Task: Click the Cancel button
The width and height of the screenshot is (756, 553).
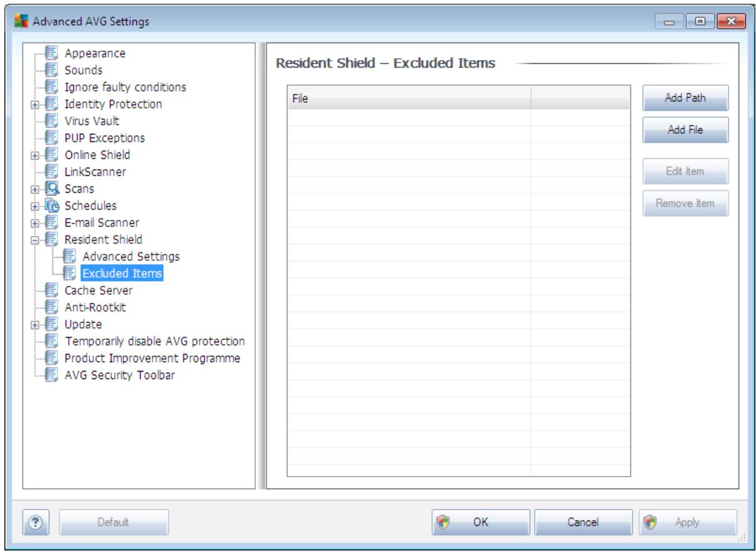Action: click(582, 521)
